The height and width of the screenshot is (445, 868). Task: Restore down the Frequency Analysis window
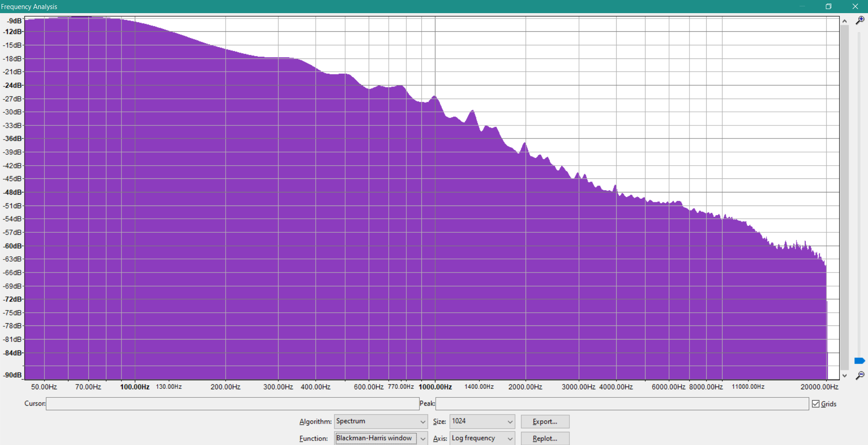828,6
